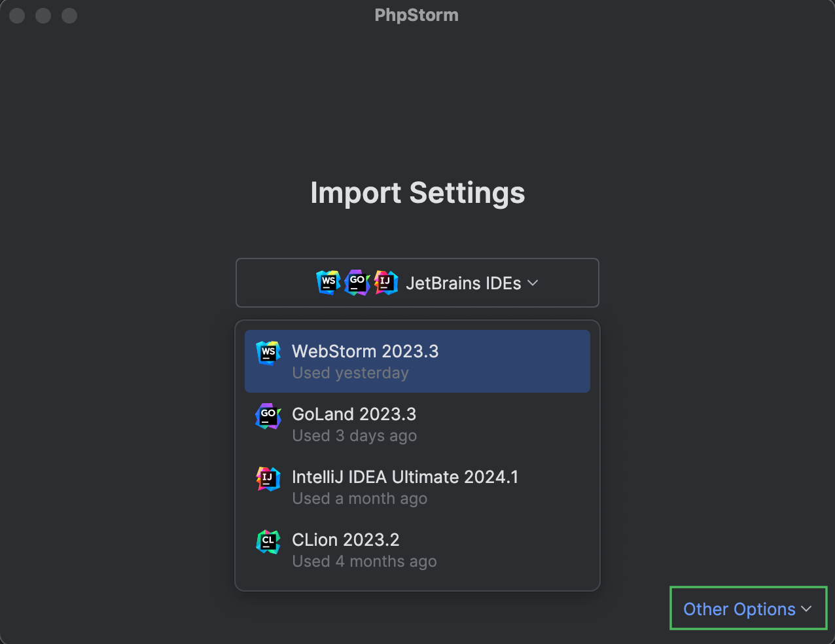Viewport: 835px width, 644px height.
Task: Click the WebStorm icon in the dropdown header
Action: [x=328, y=282]
